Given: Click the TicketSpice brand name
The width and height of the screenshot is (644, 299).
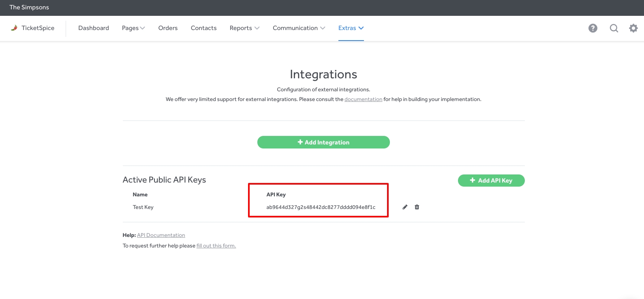Looking at the screenshot, I should (38, 28).
